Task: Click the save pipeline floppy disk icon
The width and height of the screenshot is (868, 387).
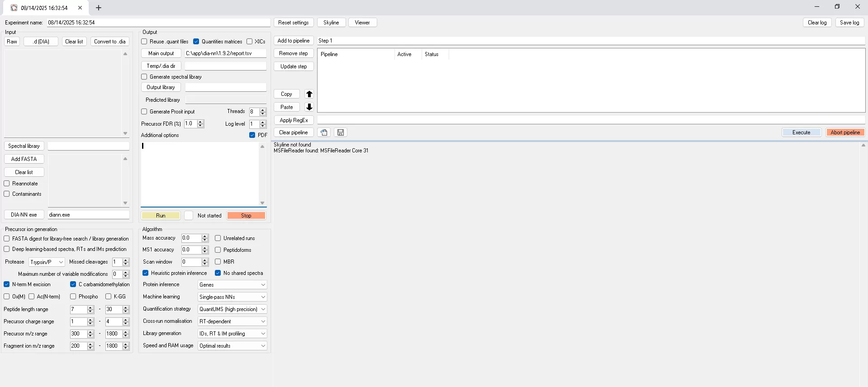Action: click(341, 132)
